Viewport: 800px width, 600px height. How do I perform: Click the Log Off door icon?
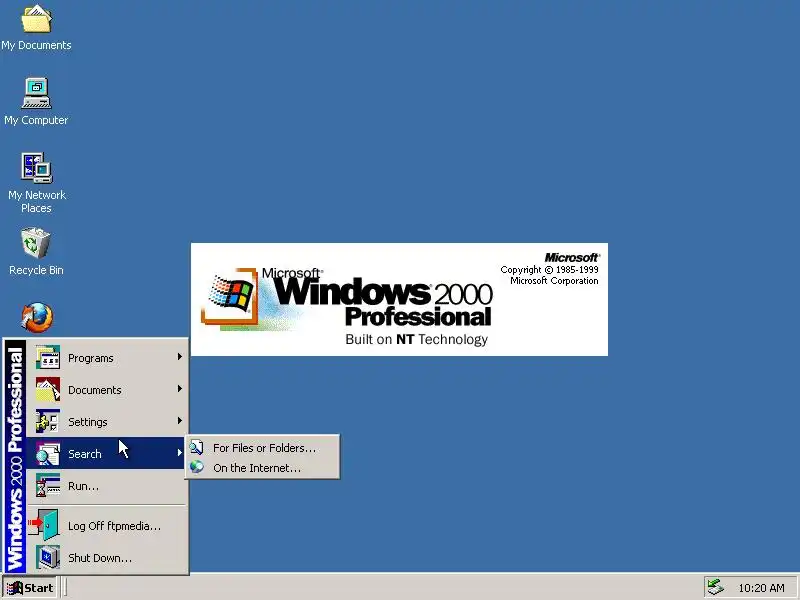44,525
